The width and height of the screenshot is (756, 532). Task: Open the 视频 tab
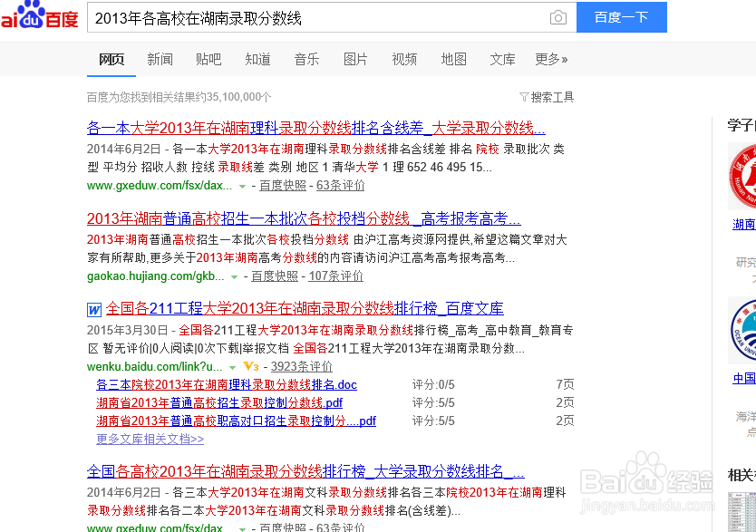(404, 59)
